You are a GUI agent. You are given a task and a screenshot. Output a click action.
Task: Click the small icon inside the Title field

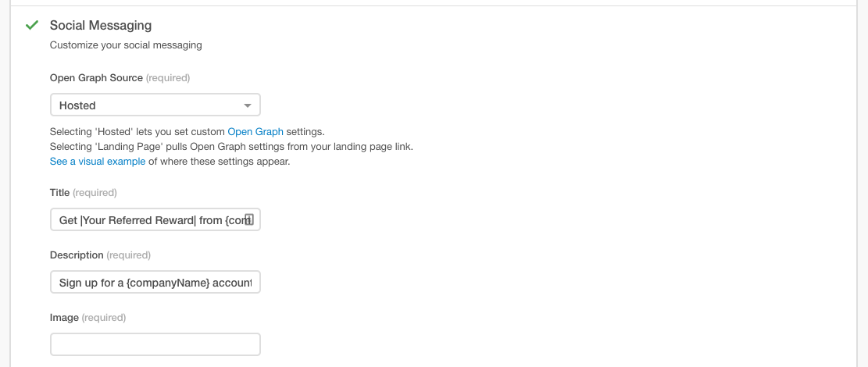pyautogui.click(x=248, y=219)
